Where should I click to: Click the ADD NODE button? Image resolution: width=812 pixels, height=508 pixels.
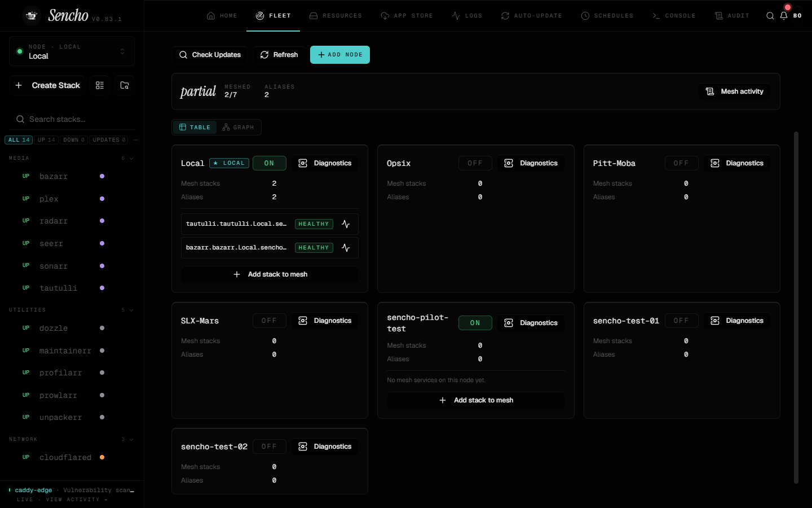click(x=340, y=55)
